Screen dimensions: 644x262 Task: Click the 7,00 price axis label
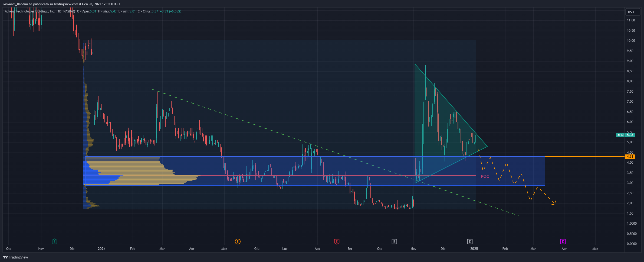click(x=630, y=102)
